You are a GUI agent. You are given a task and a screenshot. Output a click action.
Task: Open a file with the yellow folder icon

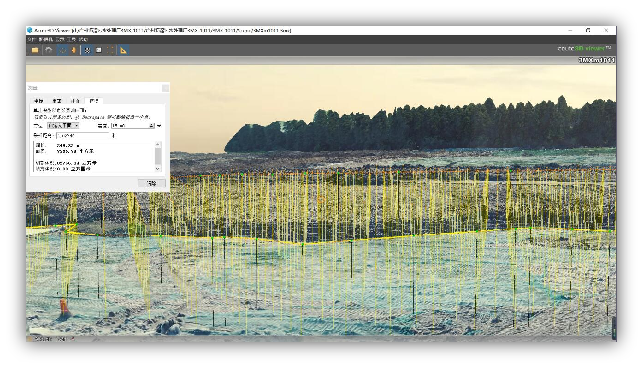coord(35,50)
